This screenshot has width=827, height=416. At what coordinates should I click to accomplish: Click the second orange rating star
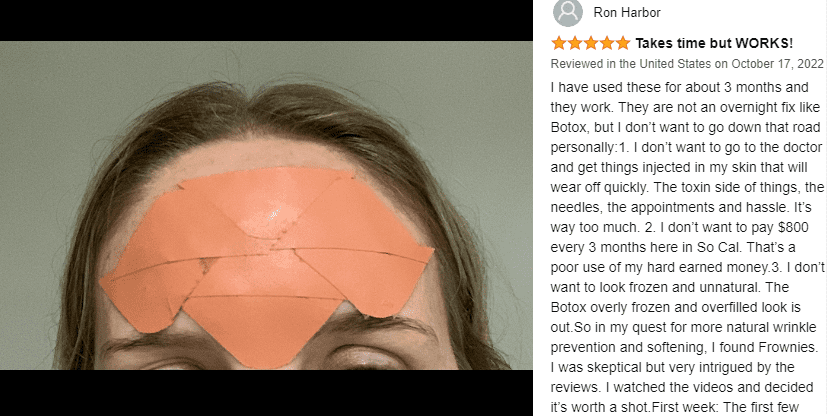click(x=575, y=43)
